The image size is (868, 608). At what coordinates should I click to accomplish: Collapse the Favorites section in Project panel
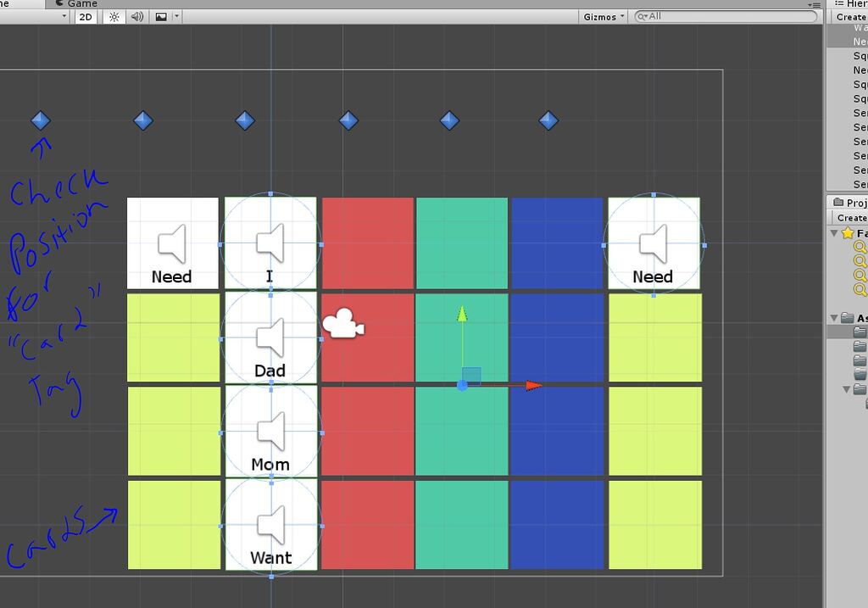pyautogui.click(x=834, y=234)
